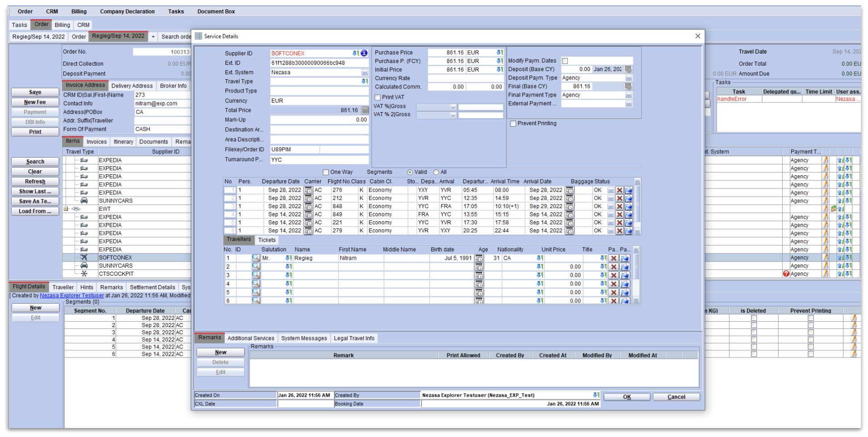868x437 pixels.
Task: Open nationality lookup for traveller Regieg
Action: pos(540,258)
